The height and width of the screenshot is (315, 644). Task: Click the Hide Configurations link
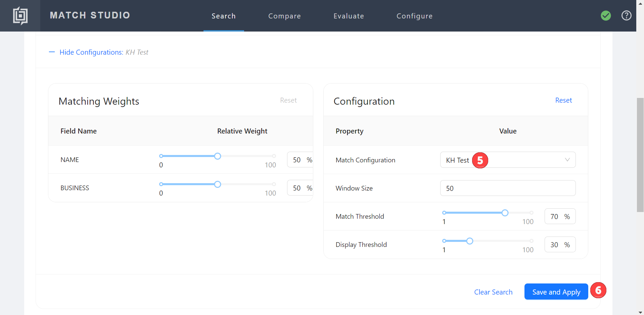click(x=91, y=52)
